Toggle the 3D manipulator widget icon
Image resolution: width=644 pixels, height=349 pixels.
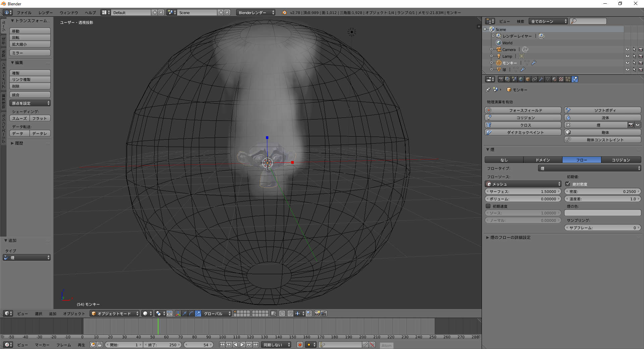tap(178, 313)
